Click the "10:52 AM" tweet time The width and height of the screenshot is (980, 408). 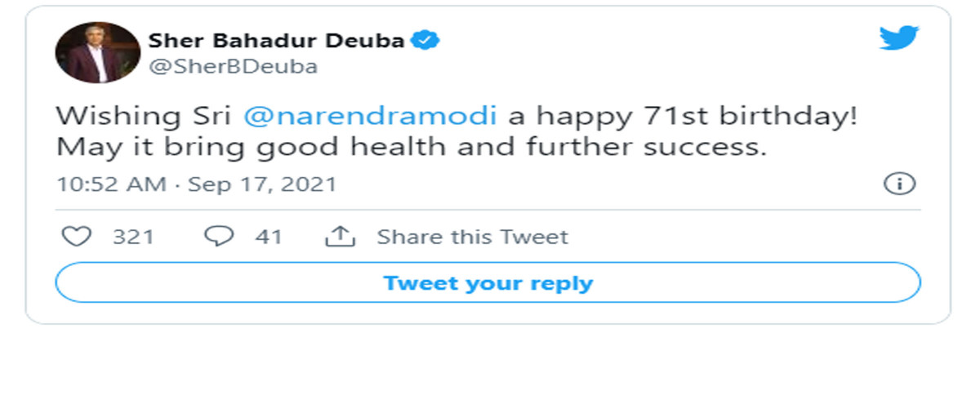pyautogui.click(x=110, y=184)
